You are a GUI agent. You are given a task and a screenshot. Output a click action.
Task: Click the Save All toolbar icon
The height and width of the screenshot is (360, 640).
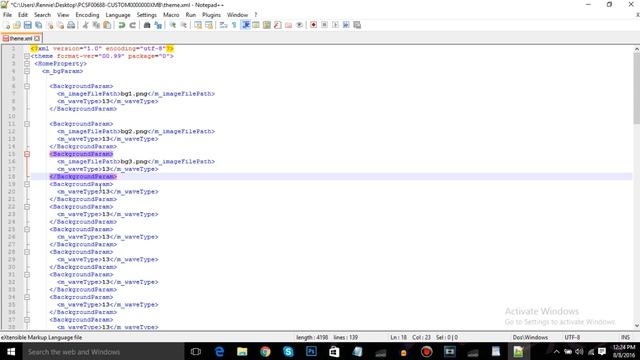click(38, 25)
